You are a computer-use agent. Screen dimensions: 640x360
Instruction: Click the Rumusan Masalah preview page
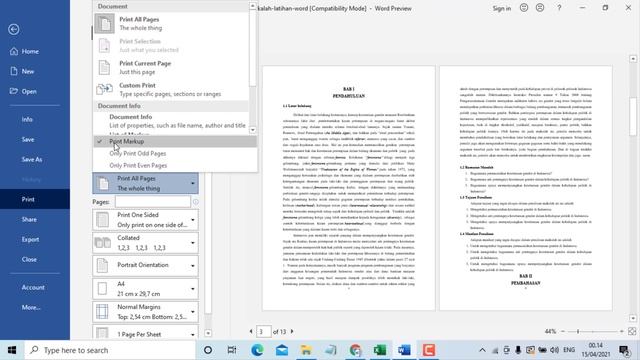[526, 188]
